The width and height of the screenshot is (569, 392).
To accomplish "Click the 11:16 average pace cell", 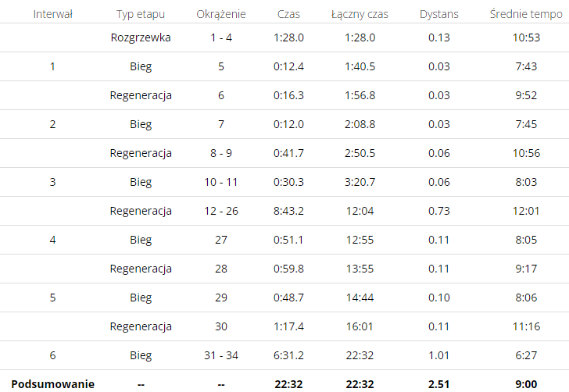I will 526,326.
